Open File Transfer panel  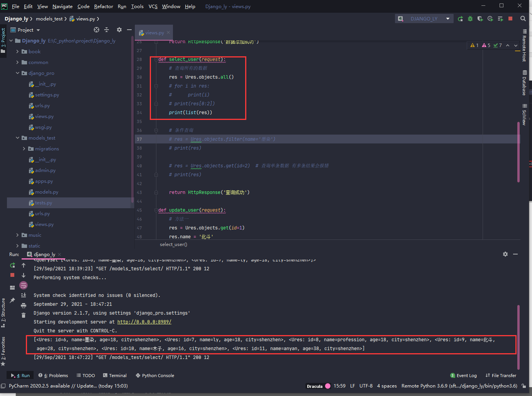(501, 375)
